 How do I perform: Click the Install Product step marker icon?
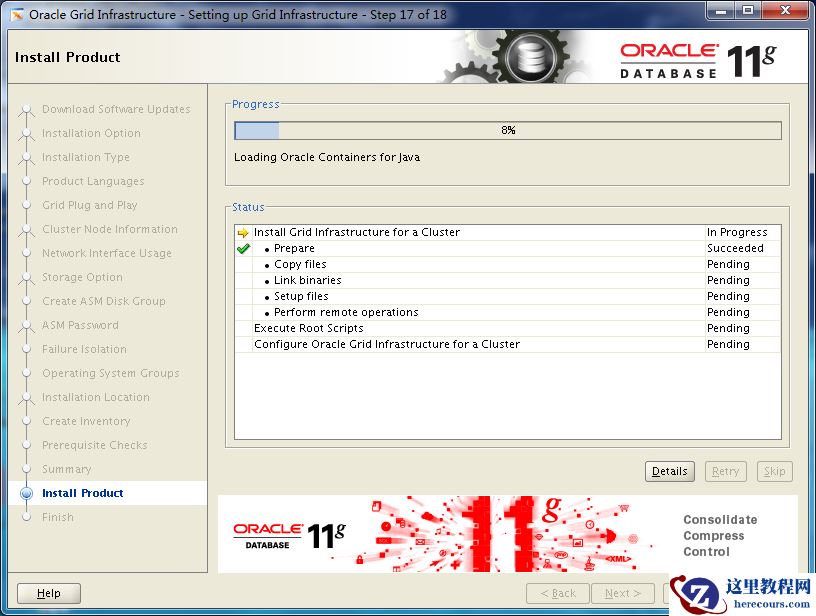click(26, 493)
